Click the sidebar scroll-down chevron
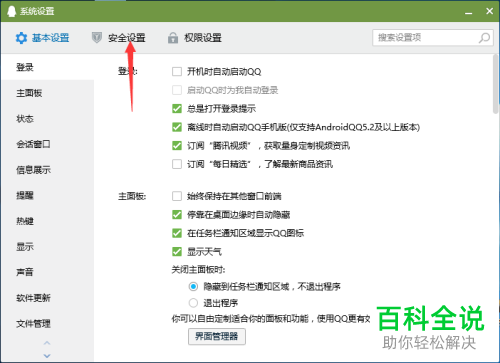Screen dimensions: 500x363 (x=47, y=356)
